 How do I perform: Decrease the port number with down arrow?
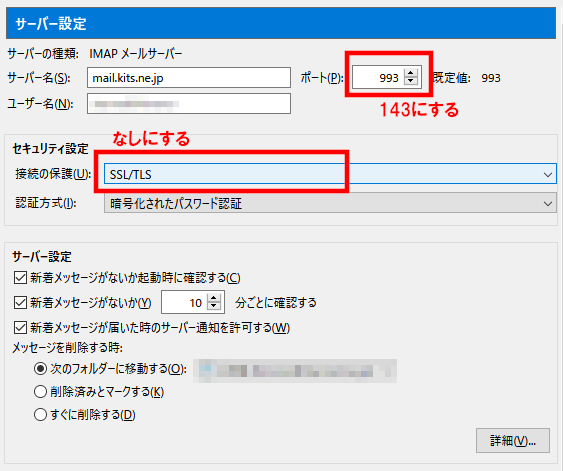[x=410, y=81]
